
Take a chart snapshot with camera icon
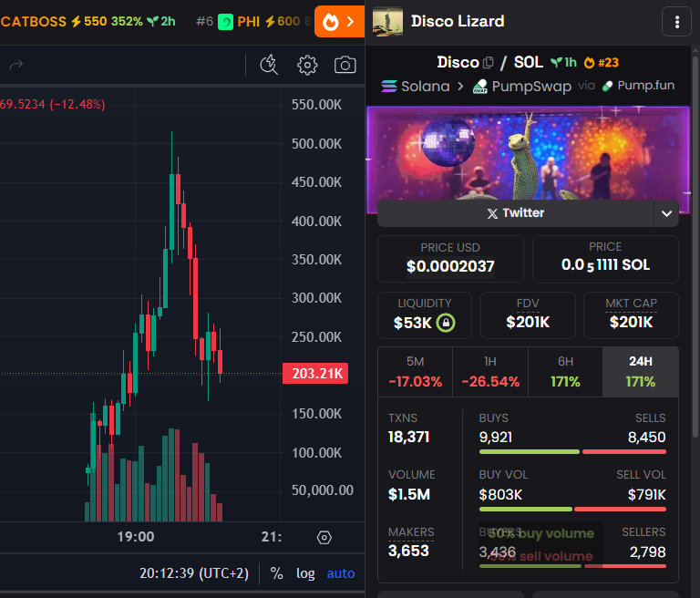pyautogui.click(x=345, y=65)
